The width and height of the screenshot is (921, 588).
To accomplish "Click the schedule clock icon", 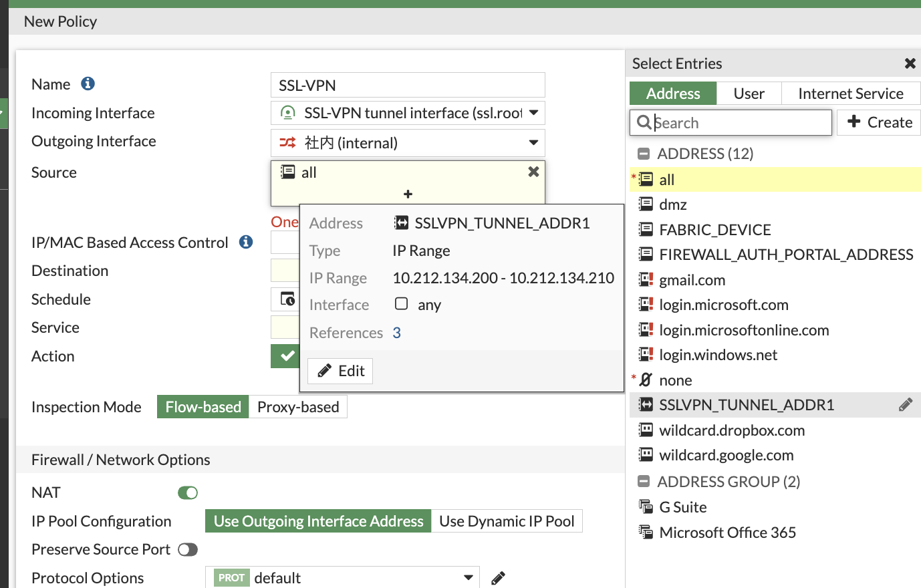I will (287, 299).
